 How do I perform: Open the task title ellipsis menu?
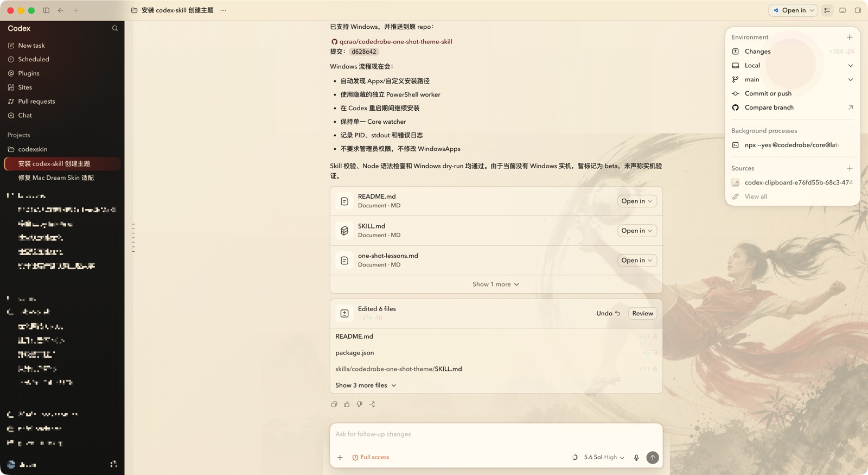224,10
